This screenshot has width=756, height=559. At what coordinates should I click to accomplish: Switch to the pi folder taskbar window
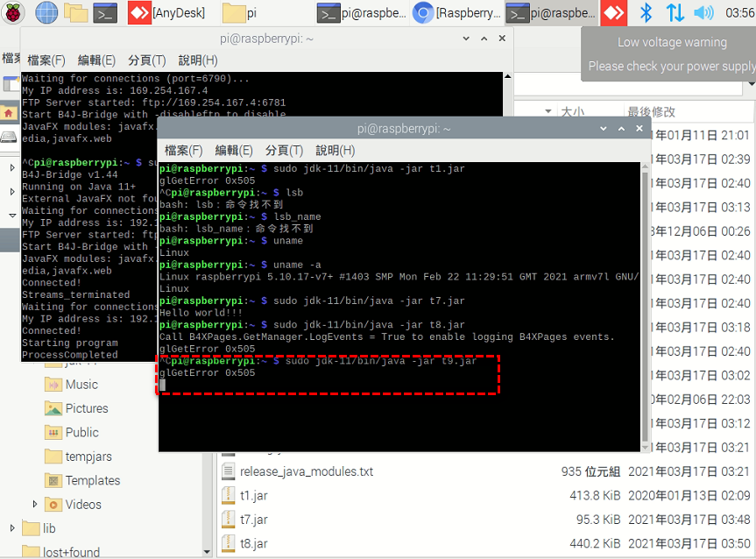(240, 13)
